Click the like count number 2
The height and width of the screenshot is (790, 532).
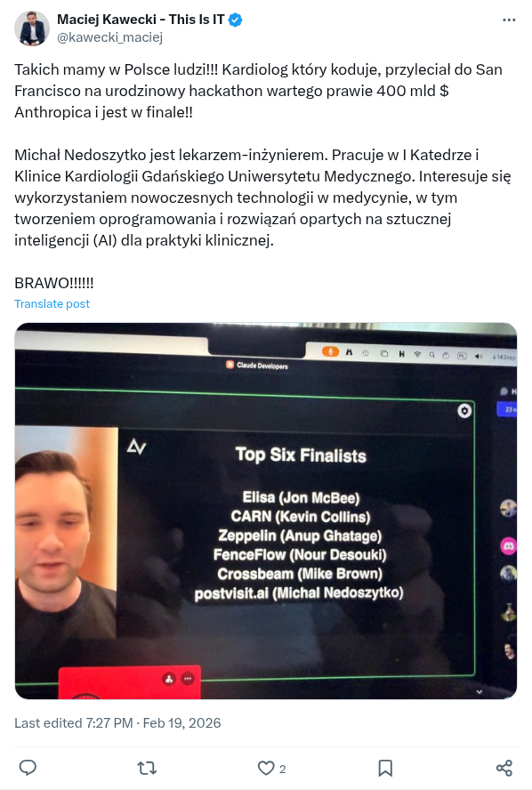point(283,769)
